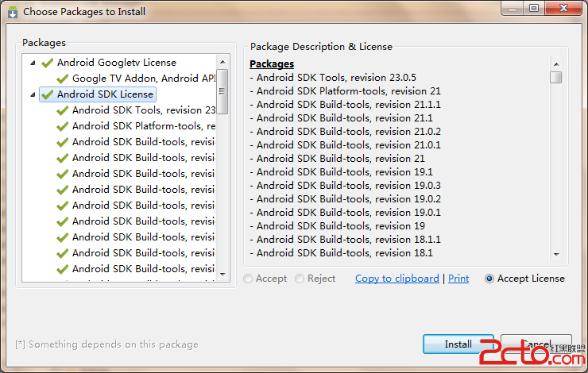Select Android SDK Tools, revision 23 item
The image size is (588, 373).
pos(143,110)
